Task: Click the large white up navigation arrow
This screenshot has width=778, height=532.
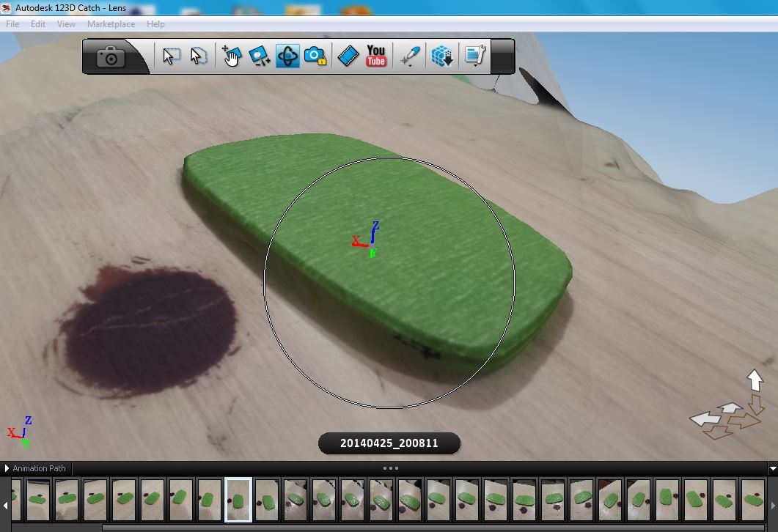Action: pos(755,380)
